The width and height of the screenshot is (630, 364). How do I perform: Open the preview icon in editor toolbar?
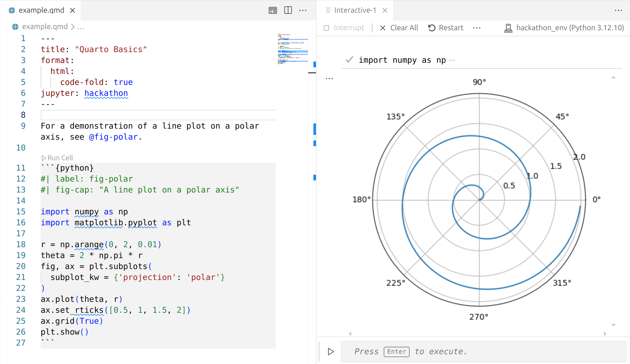[273, 10]
